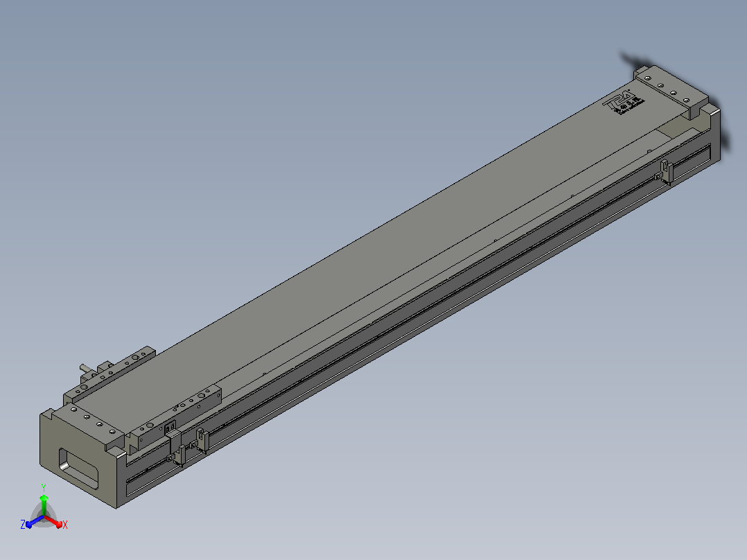
Task: Select the sensor bracket at the rail's far end
Action: click(665, 172)
